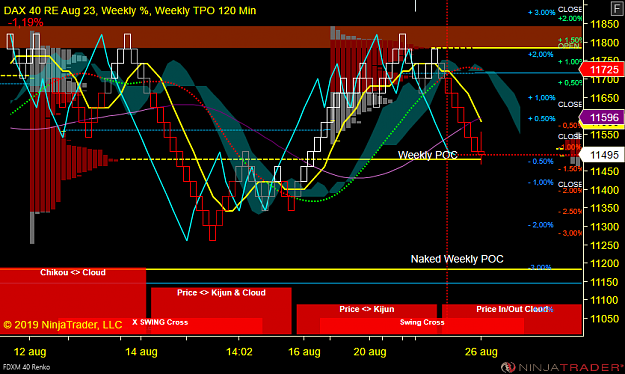Click the 11850 price axis label
Image resolution: width=625 pixels, height=374 pixels.
604,24
